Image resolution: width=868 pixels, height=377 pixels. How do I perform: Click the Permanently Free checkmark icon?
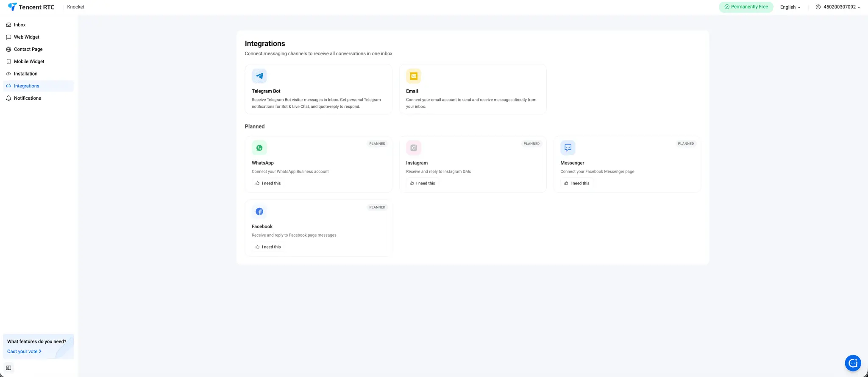(727, 7)
